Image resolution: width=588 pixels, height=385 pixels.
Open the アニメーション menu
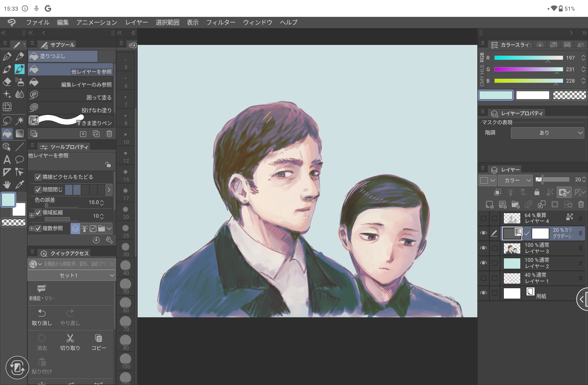point(97,22)
